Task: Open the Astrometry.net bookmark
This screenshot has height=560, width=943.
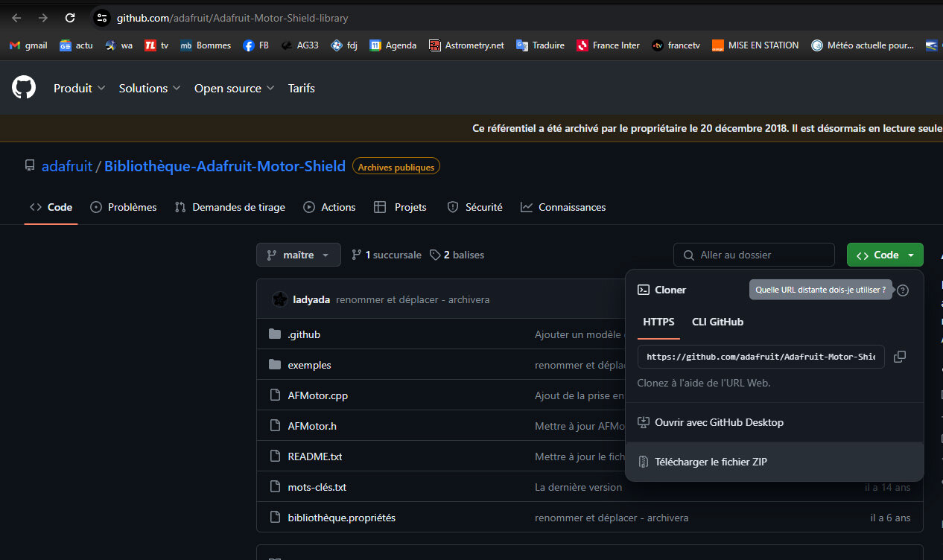Action: click(x=466, y=45)
